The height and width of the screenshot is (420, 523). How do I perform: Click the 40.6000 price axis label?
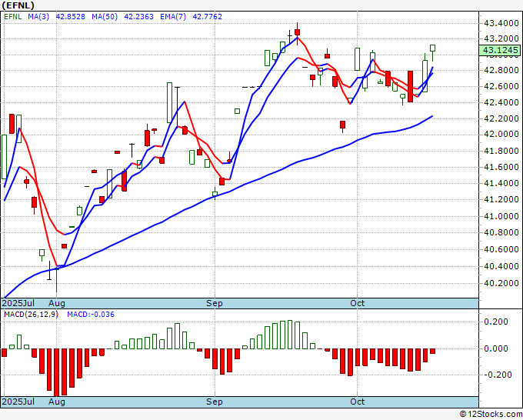tap(501, 249)
